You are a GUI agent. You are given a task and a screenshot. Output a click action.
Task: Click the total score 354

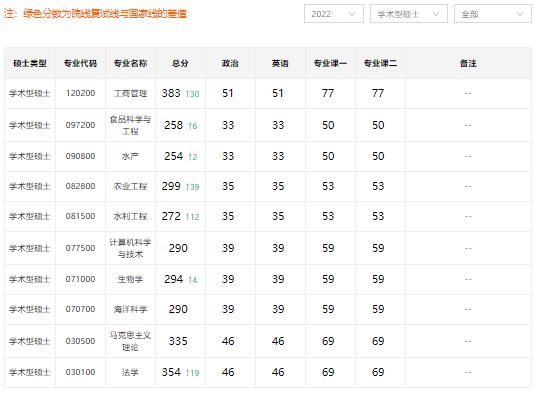171,372
